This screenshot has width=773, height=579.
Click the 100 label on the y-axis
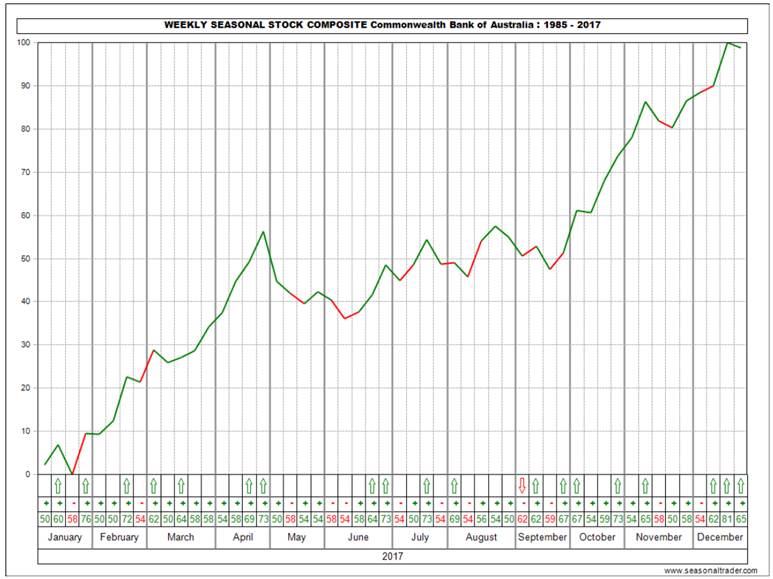(24, 42)
